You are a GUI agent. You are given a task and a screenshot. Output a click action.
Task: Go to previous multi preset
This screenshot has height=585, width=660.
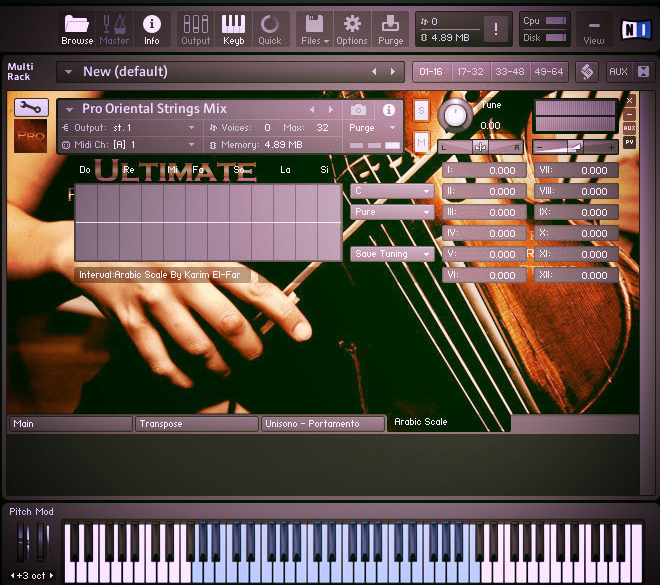click(x=374, y=72)
